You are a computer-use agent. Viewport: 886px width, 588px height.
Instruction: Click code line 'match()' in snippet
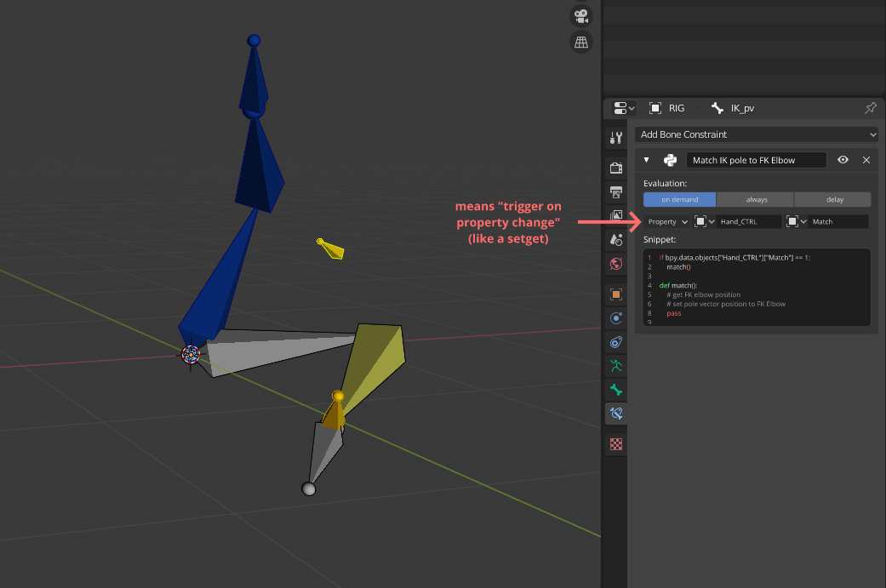(x=678, y=266)
